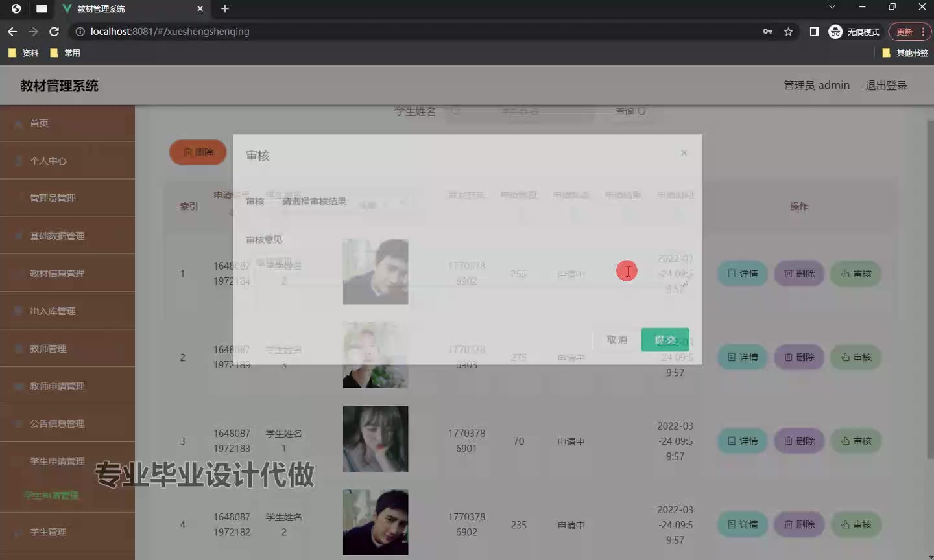Open the tab search chevron
This screenshot has height=560, width=934.
[832, 7]
